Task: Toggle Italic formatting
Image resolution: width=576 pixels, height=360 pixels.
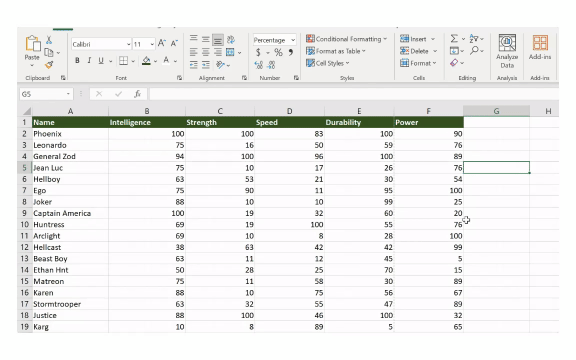Action: [89, 61]
